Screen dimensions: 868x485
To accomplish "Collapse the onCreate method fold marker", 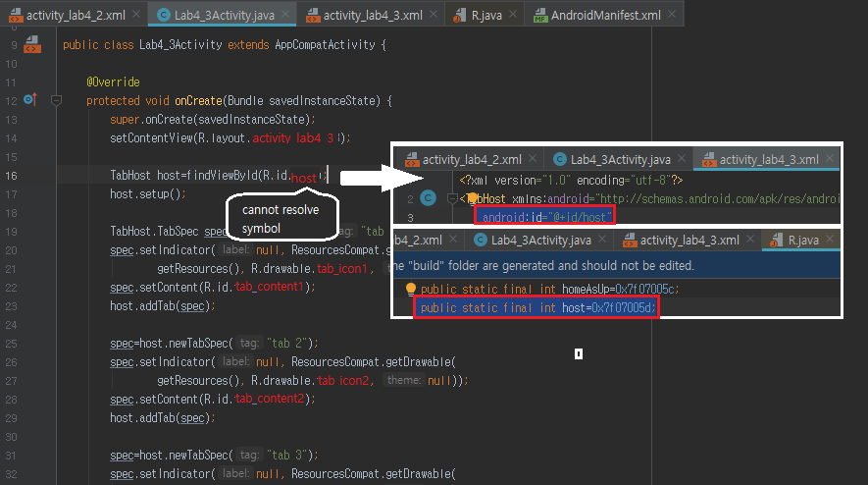I will 56,100.
